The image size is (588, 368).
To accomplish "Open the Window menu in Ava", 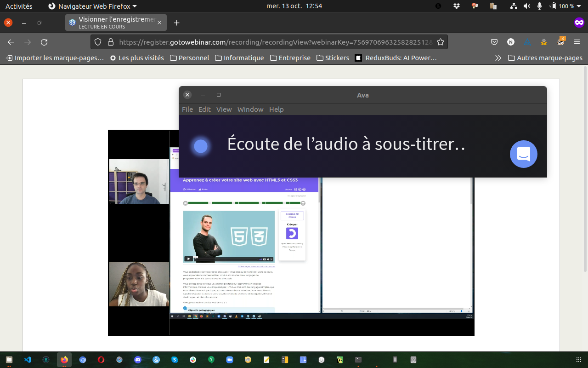I will pos(250,109).
